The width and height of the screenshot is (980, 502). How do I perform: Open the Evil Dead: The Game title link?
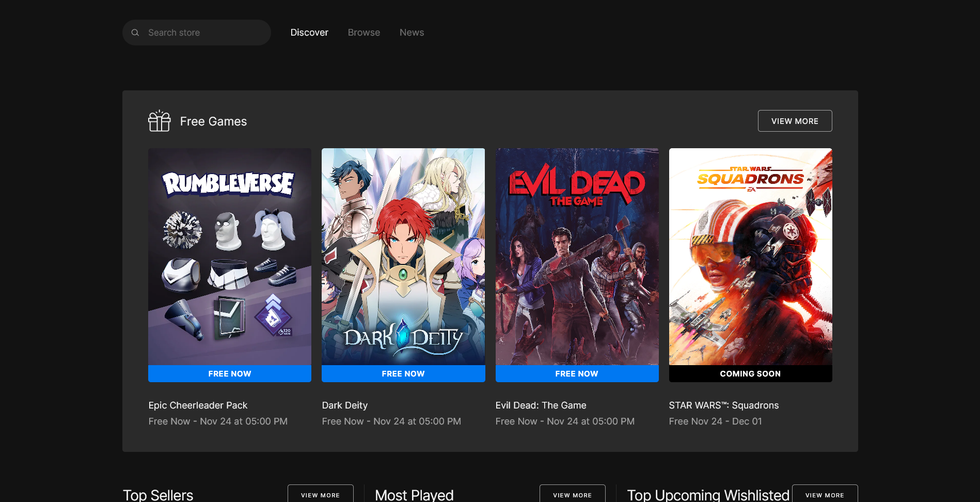click(x=541, y=405)
